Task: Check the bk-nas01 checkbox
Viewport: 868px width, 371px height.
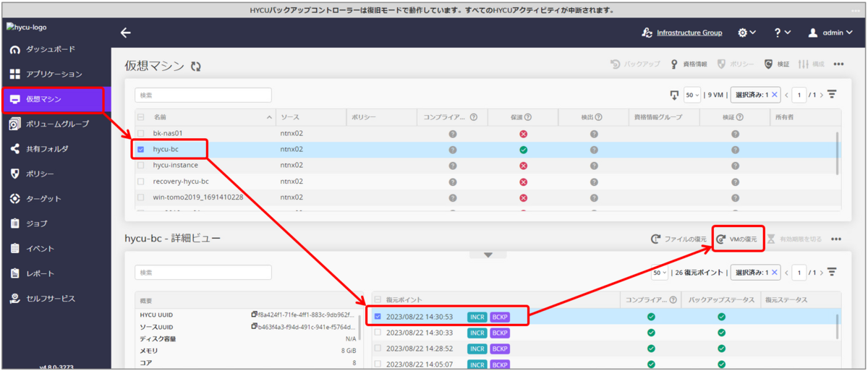Action: tap(140, 133)
